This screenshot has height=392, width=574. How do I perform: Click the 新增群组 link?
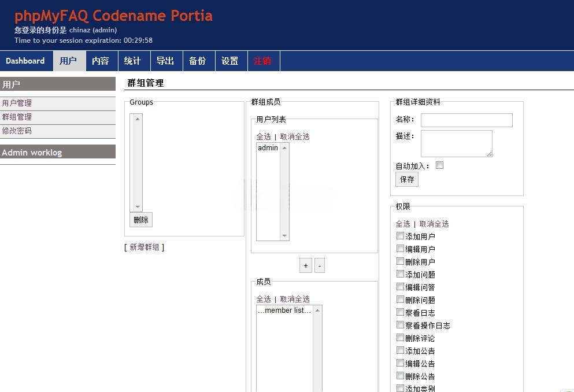click(x=145, y=247)
